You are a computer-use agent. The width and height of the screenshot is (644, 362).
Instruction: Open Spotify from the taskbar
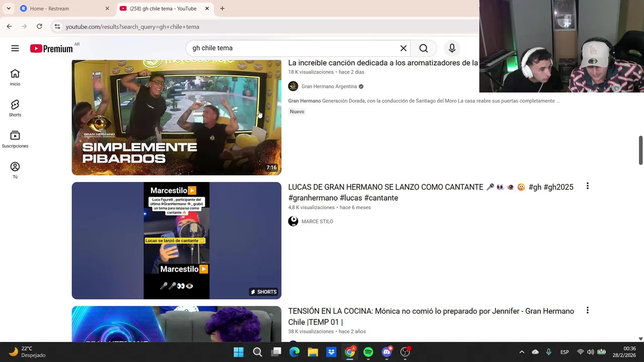[368, 352]
